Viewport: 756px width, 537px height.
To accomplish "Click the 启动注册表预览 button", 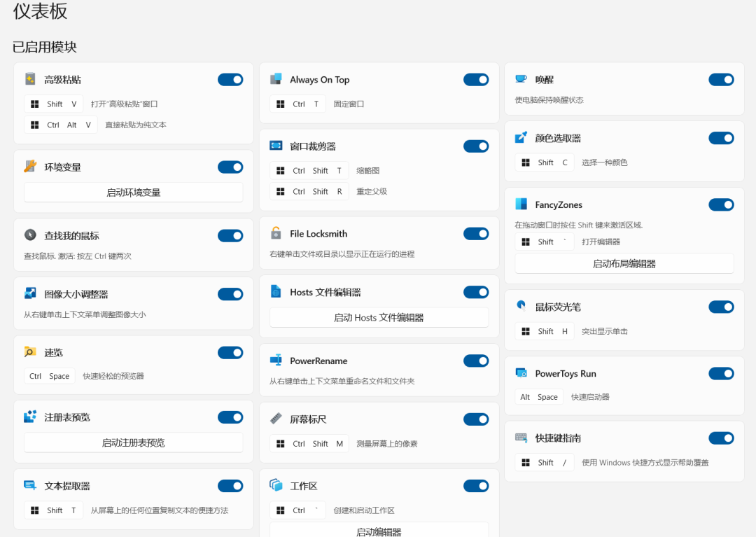I will [x=134, y=442].
